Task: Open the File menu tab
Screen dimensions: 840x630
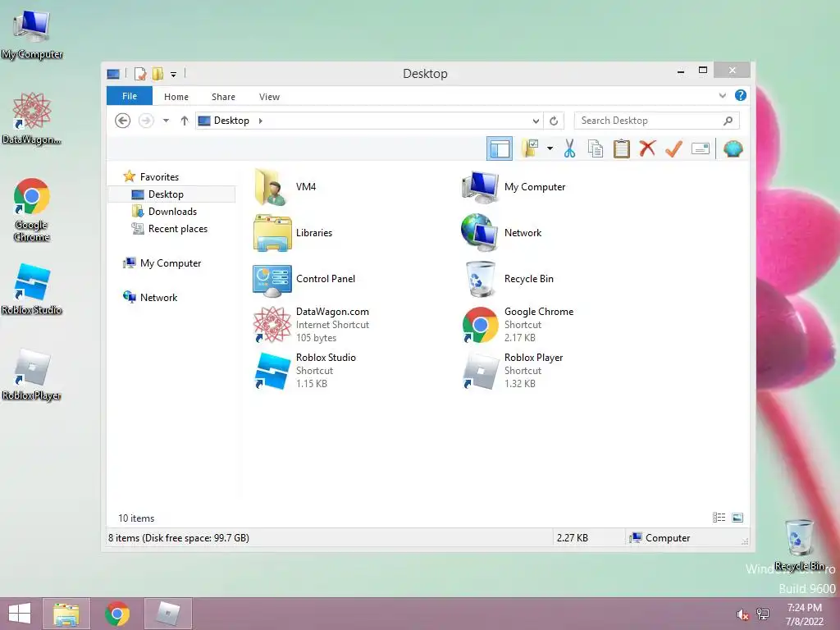Action: pos(129,96)
